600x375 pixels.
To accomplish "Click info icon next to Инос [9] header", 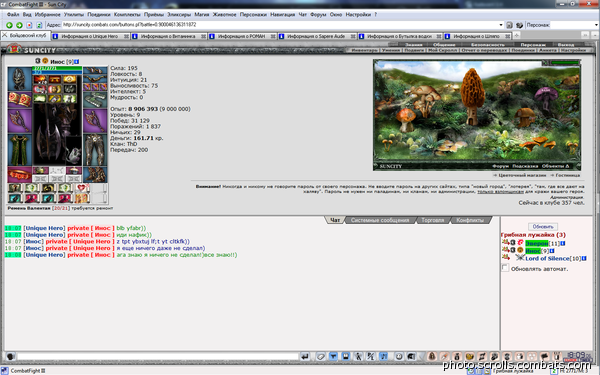I will pos(77,62).
